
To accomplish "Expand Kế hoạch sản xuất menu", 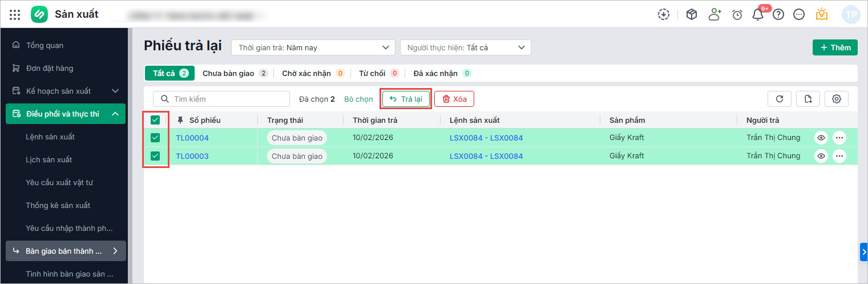I will coord(115,91).
